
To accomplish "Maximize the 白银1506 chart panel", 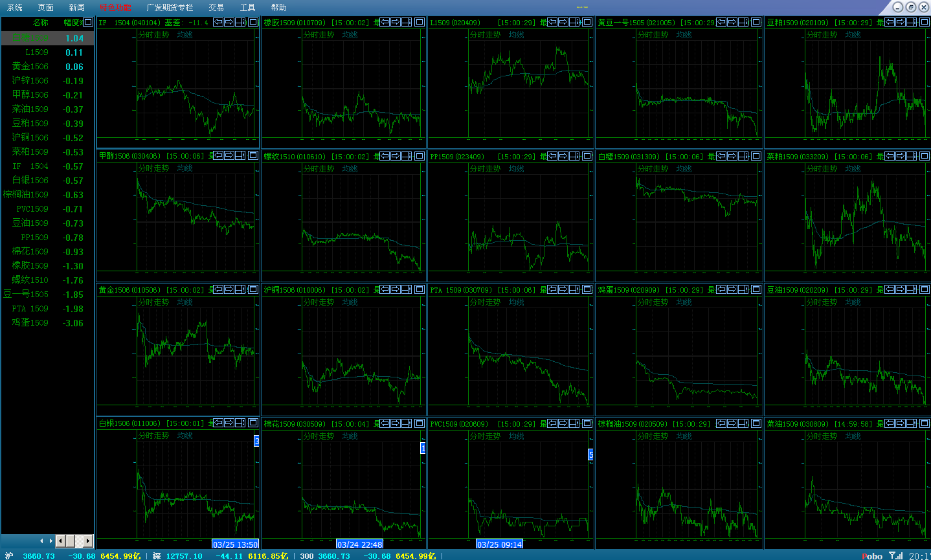I will pos(253,423).
